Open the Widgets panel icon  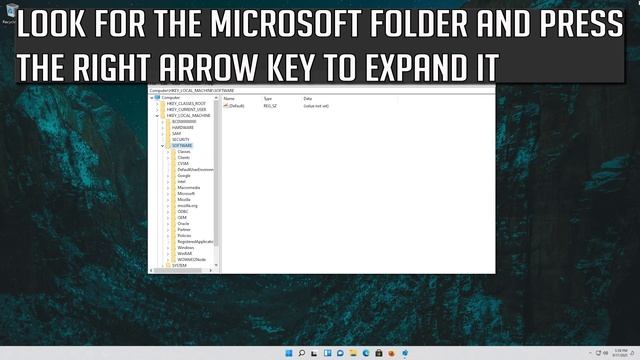tap(327, 353)
